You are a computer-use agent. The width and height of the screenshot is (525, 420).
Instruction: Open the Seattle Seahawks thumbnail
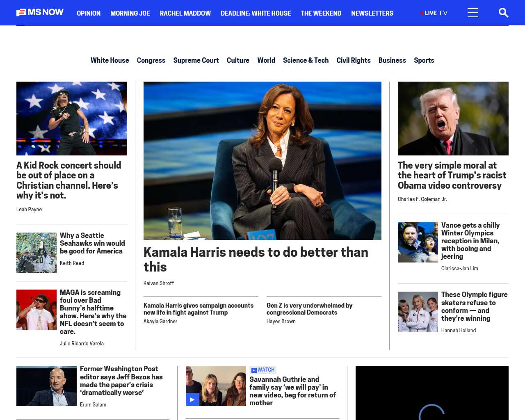37,253
